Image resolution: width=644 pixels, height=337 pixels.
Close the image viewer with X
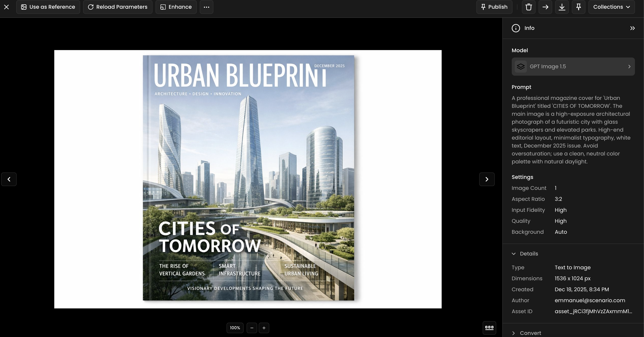6,7
